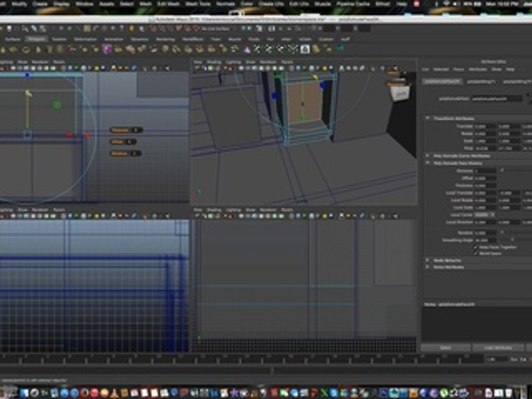532x399 pixels.
Task: Open the Edit Mesh menu
Action: point(168,4)
